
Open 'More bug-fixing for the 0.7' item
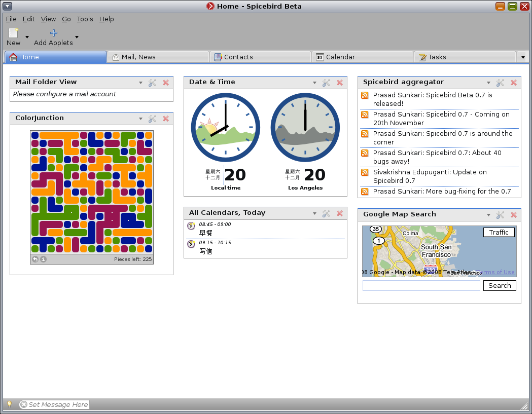pyautogui.click(x=442, y=192)
